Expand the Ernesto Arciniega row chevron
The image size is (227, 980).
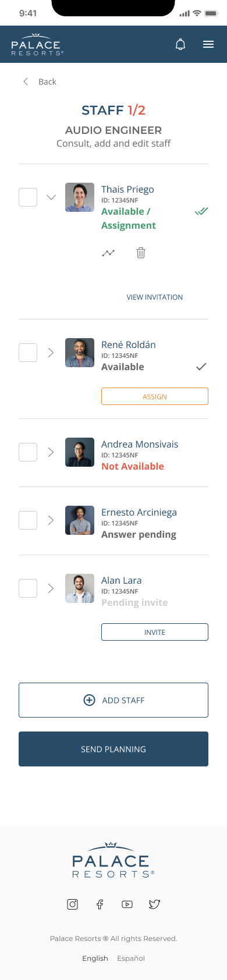point(51,520)
